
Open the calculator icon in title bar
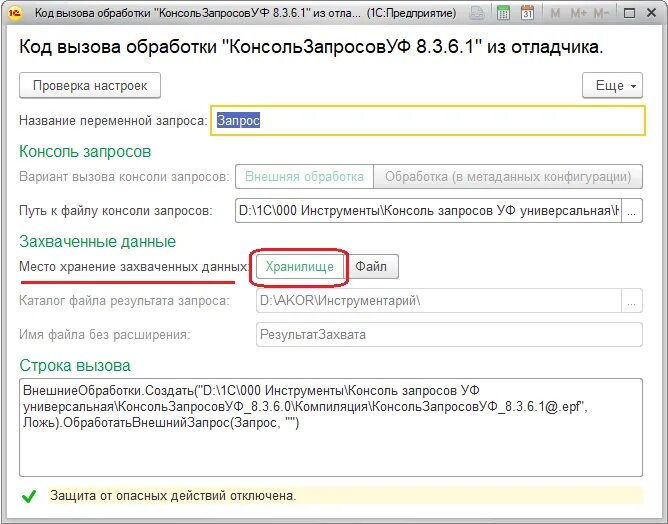pos(503,13)
